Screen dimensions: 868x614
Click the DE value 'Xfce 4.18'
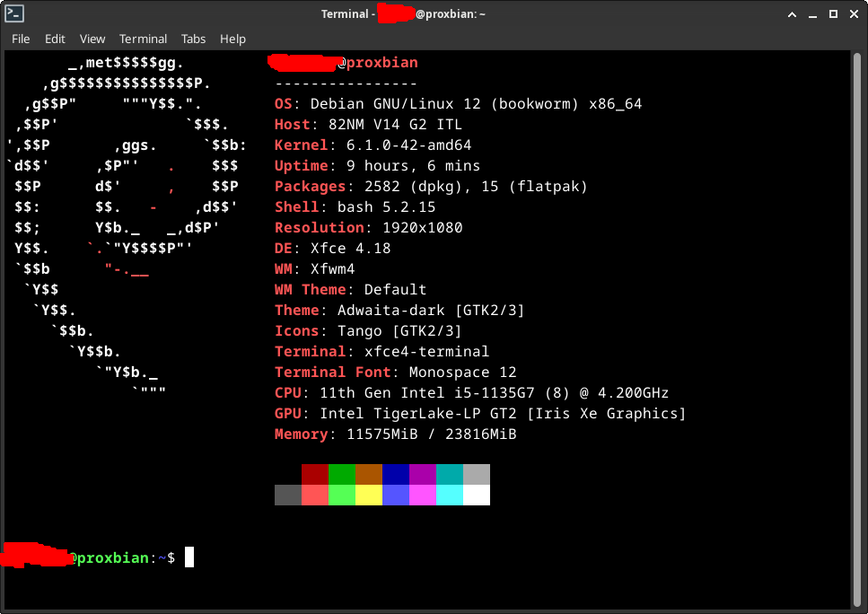pos(350,248)
